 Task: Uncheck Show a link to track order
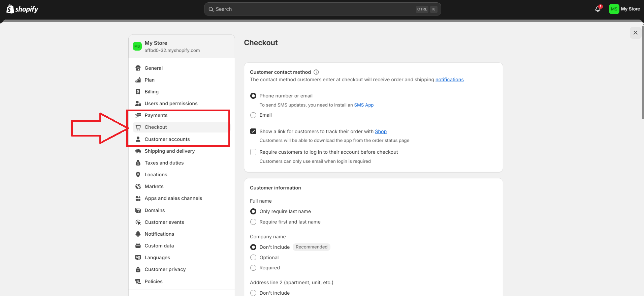[253, 131]
